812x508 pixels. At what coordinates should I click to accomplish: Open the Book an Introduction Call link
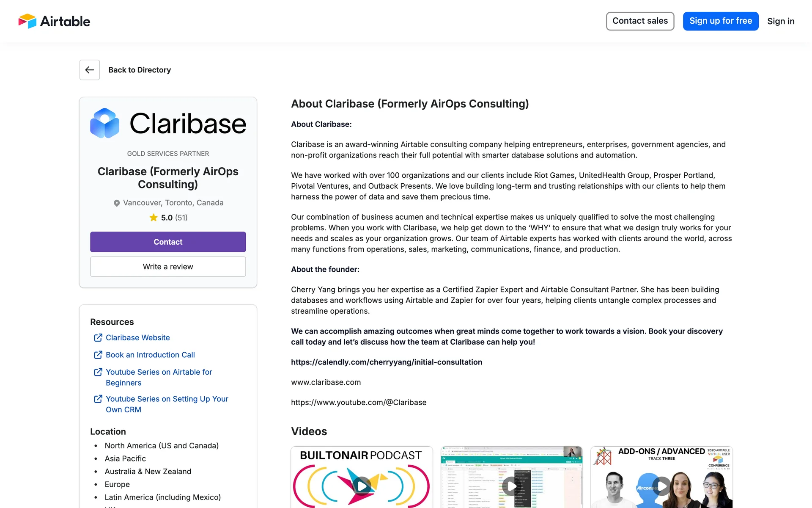pyautogui.click(x=150, y=355)
